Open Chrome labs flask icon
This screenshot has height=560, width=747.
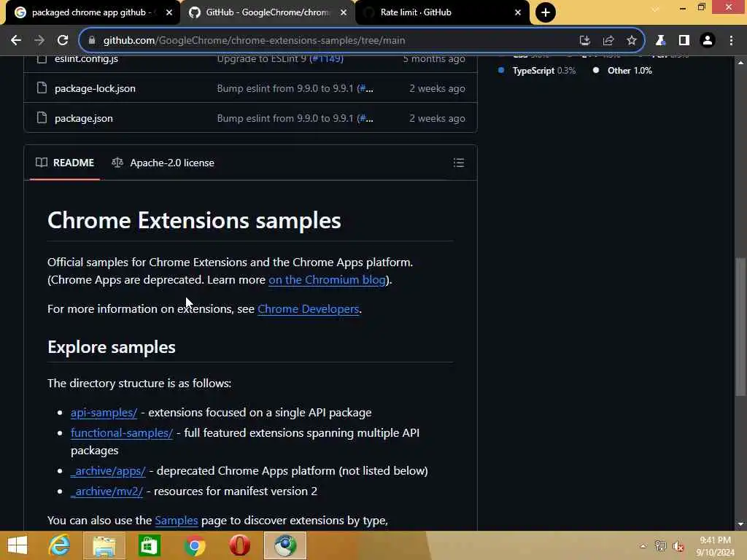[x=660, y=41]
